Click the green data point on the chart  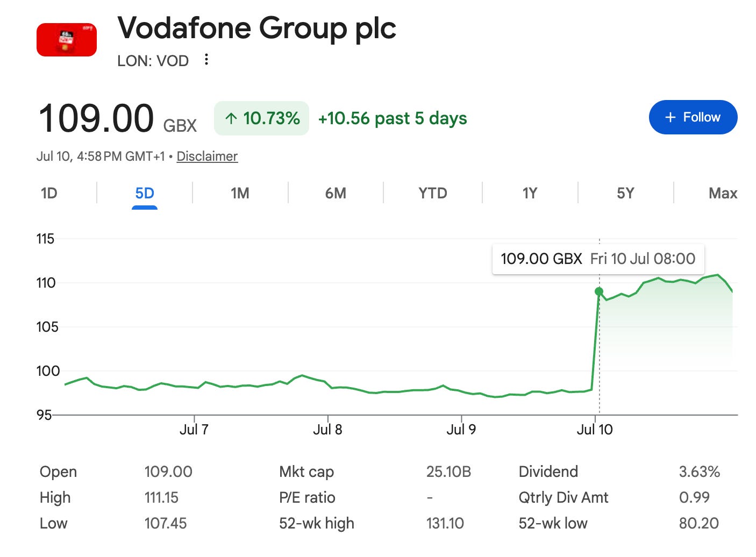point(599,291)
